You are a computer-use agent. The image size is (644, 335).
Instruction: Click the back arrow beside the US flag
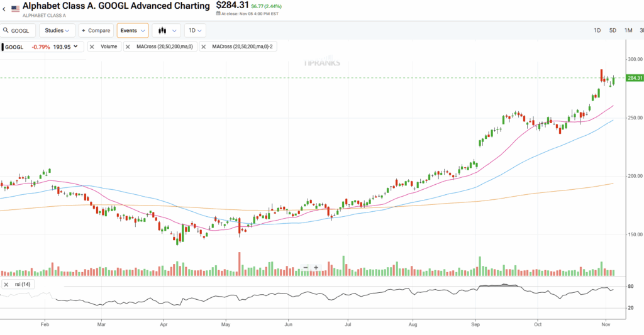(x=4, y=9)
